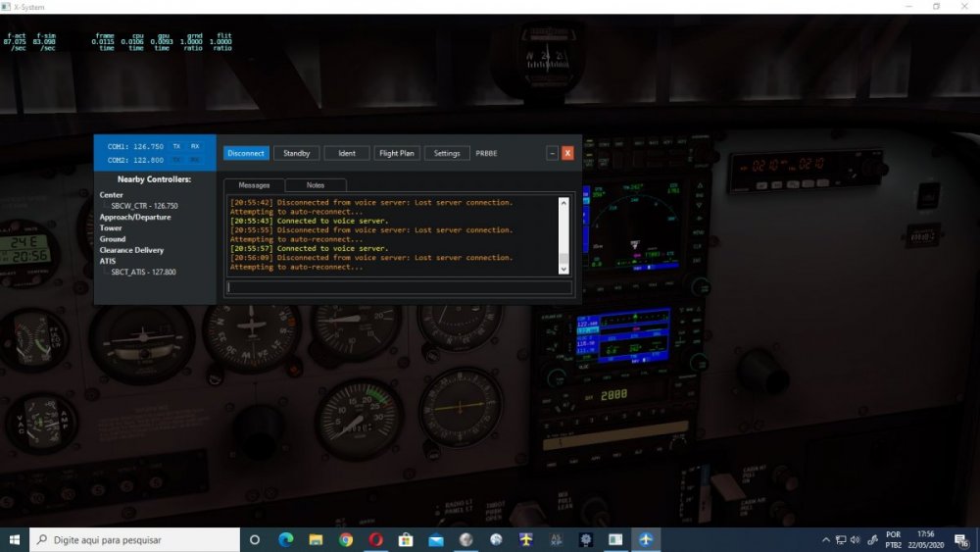This screenshot has width=980, height=552.
Task: Click the PRBBE callsign label
Action: click(x=486, y=153)
